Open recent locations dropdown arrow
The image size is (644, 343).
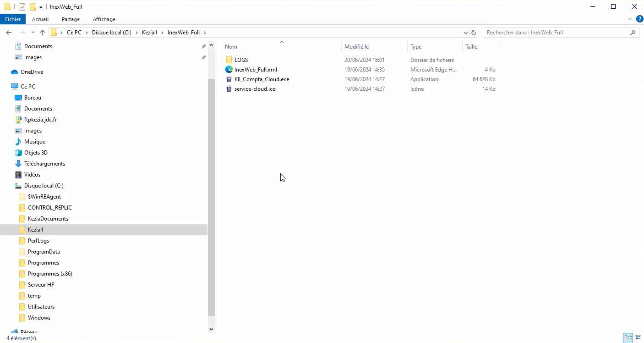33,33
